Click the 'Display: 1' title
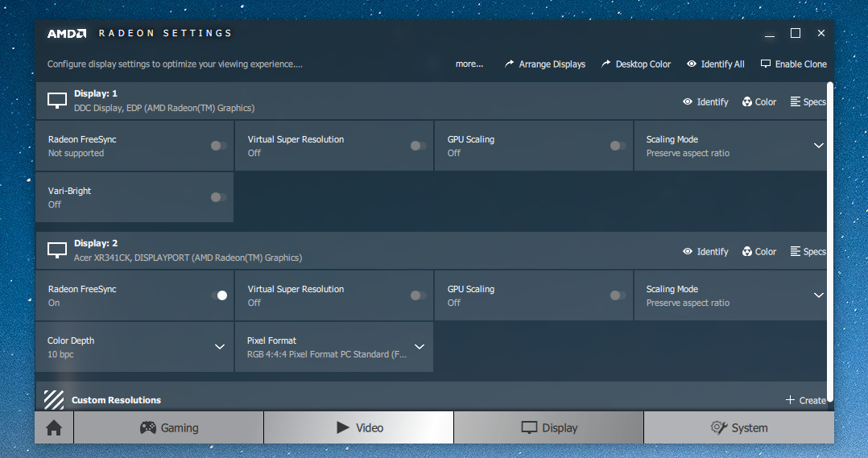 coord(96,93)
